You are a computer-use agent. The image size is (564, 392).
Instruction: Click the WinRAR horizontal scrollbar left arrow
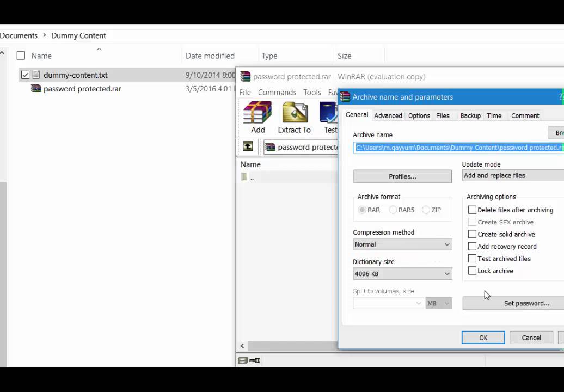point(242,346)
